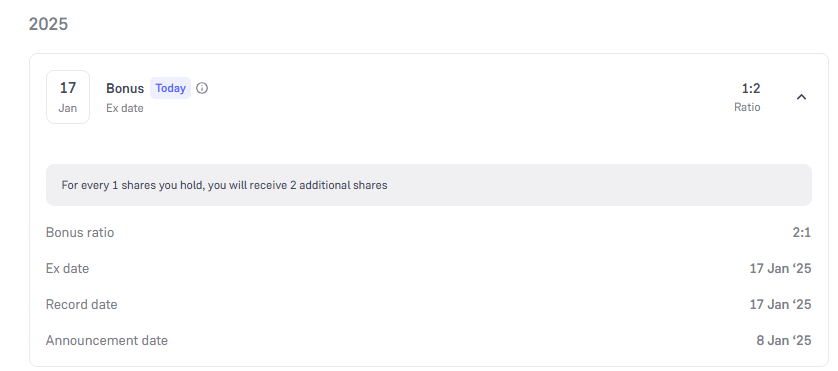Select the additional shares info banner
This screenshot has width=838, height=371.
429,185
